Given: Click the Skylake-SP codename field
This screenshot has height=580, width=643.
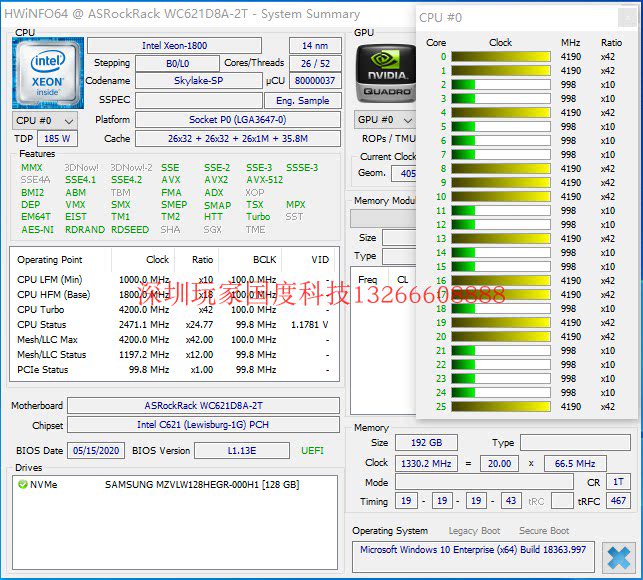Looking at the screenshot, I should coord(198,80).
